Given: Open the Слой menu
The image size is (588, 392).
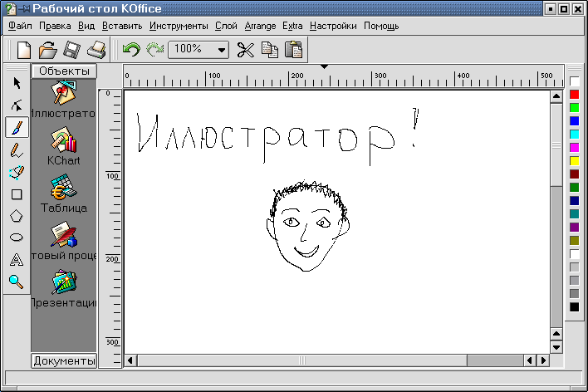Looking at the screenshot, I should click(225, 26).
